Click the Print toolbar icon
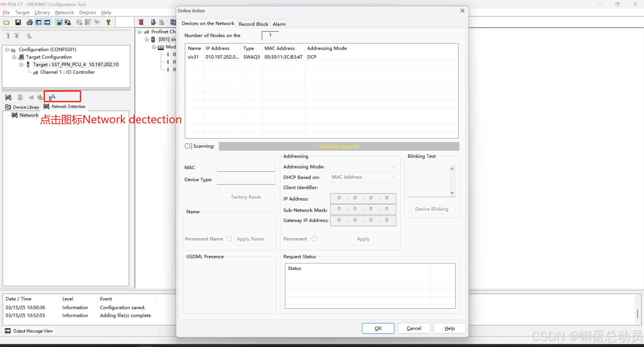644x347 pixels. point(29,22)
